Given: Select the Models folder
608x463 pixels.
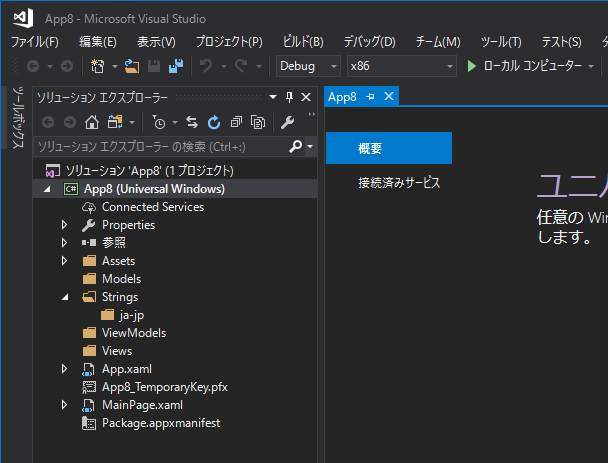Looking at the screenshot, I should (x=121, y=279).
